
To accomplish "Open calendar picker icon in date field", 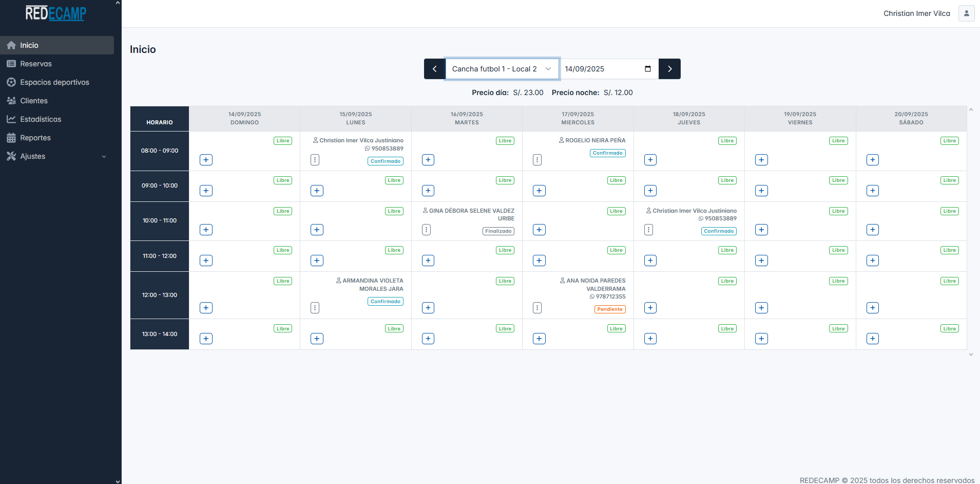I will (648, 69).
